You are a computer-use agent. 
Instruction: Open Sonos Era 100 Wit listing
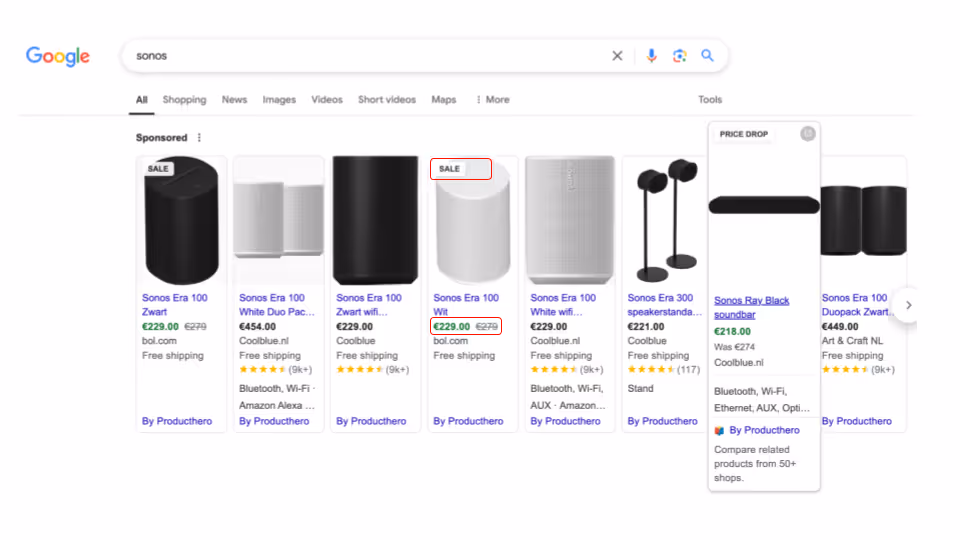click(x=466, y=304)
